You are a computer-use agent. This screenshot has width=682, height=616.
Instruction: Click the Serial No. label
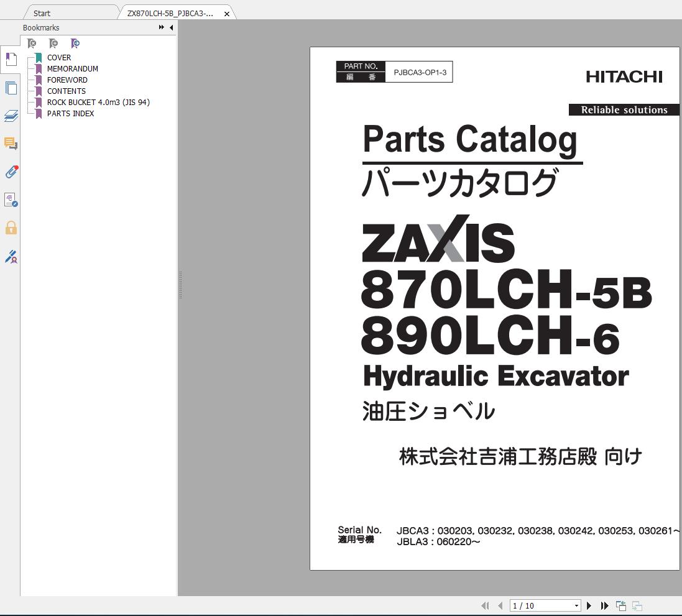pyautogui.click(x=359, y=530)
